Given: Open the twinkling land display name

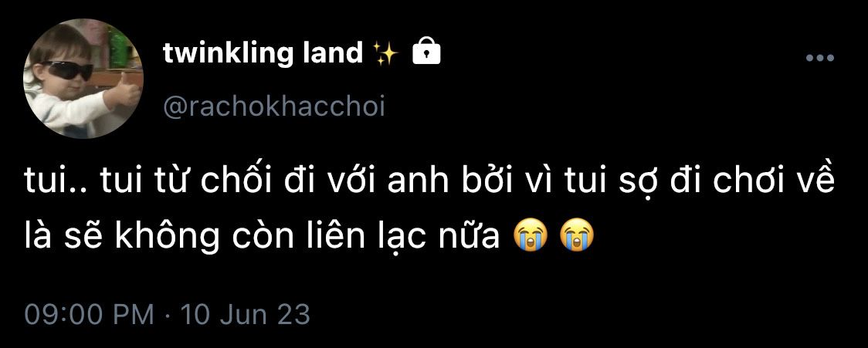Looking at the screenshot, I should (263, 53).
